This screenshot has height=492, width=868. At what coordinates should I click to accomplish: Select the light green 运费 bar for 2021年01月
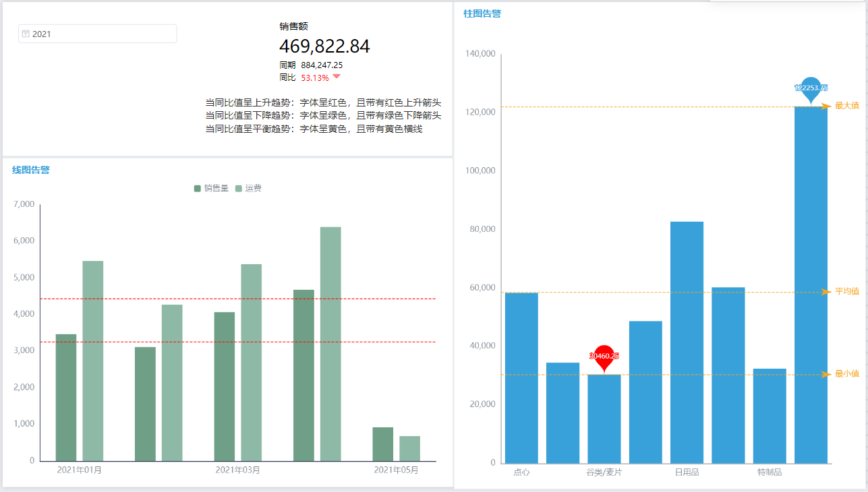92,361
